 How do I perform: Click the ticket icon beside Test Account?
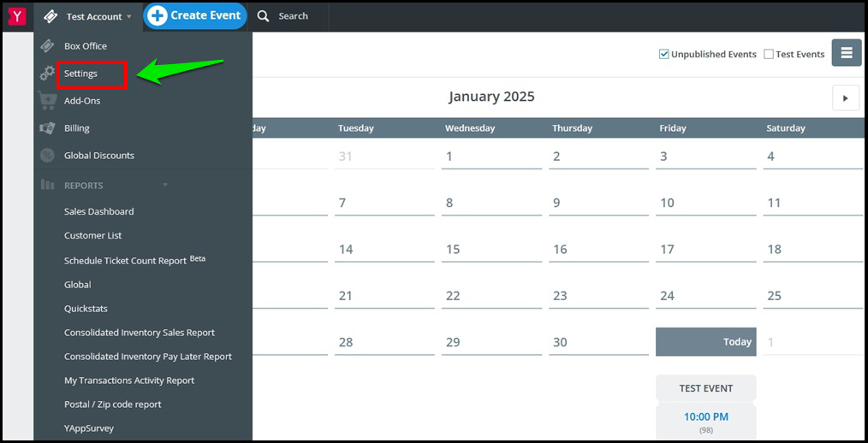(51, 16)
